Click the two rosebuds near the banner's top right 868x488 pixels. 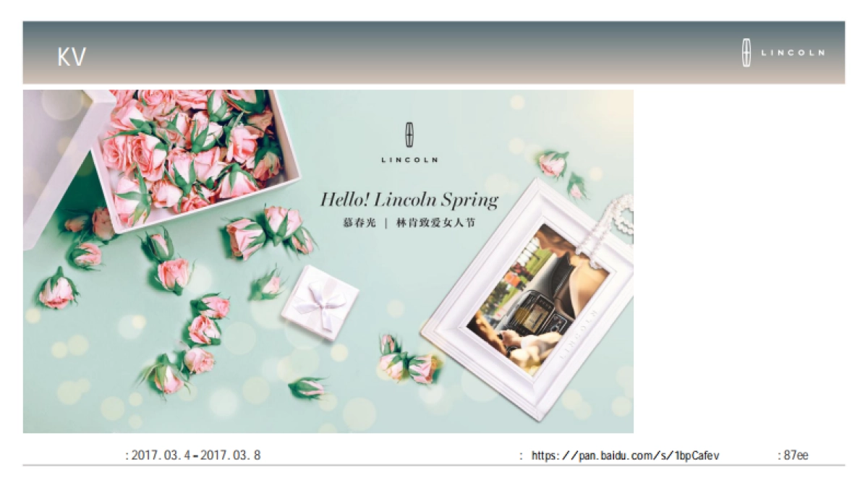click(x=563, y=174)
